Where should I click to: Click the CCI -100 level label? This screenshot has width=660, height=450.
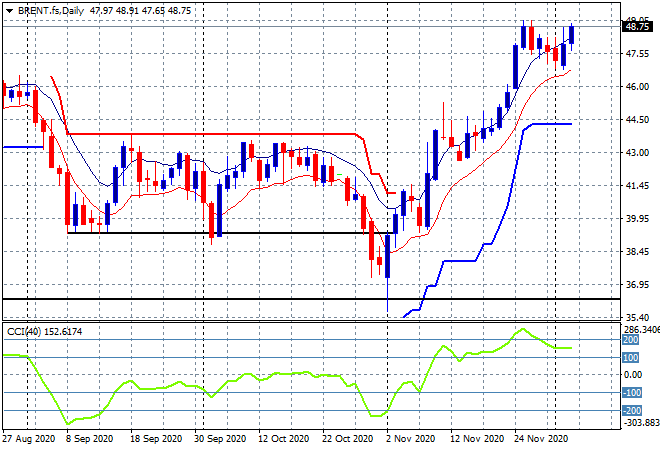[x=632, y=393]
